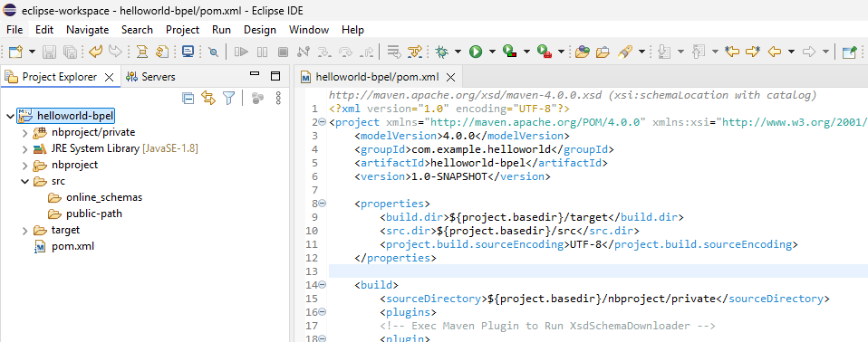The height and width of the screenshot is (342, 868).
Task: Click the Forward navigation arrow icon
Action: pyautogui.click(x=809, y=52)
